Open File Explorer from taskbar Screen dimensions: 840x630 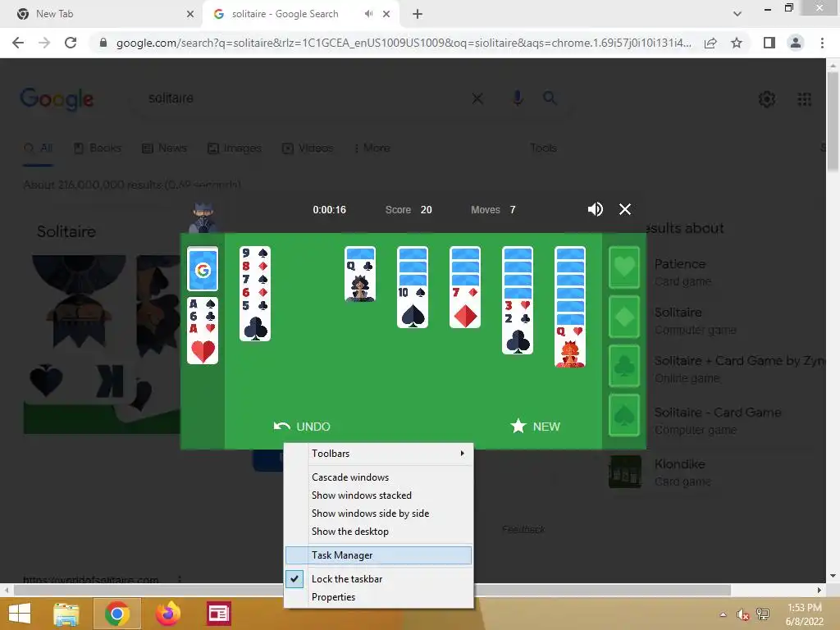coord(66,614)
